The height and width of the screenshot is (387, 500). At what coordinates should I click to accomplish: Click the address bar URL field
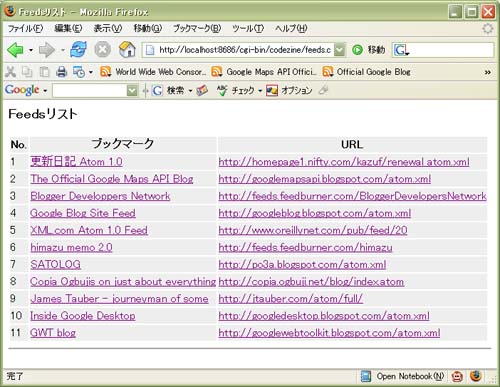[245, 50]
